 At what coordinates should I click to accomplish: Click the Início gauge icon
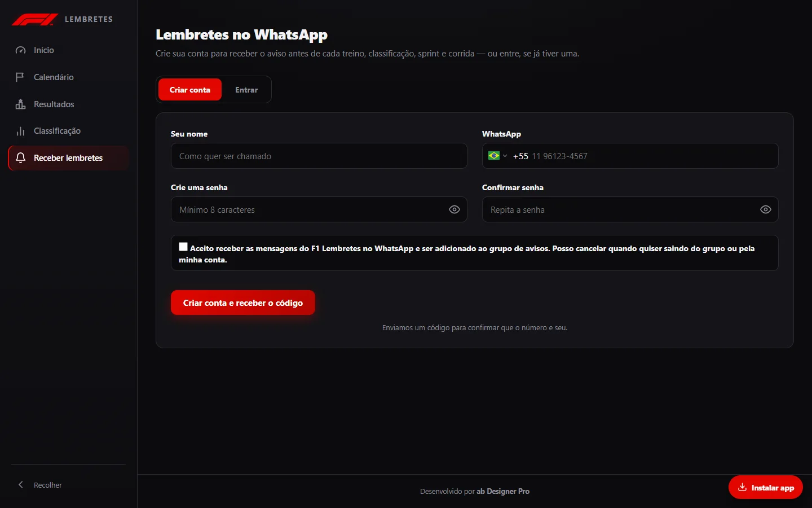click(x=21, y=50)
